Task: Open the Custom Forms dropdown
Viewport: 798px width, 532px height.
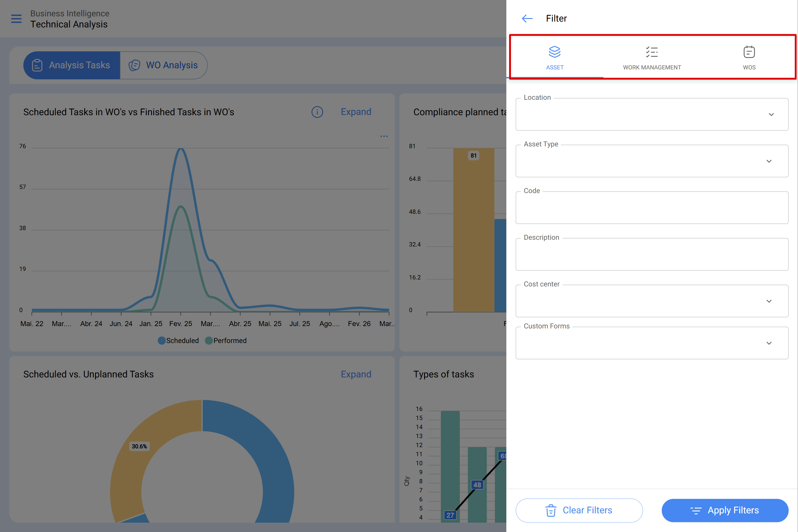Action: click(x=652, y=343)
